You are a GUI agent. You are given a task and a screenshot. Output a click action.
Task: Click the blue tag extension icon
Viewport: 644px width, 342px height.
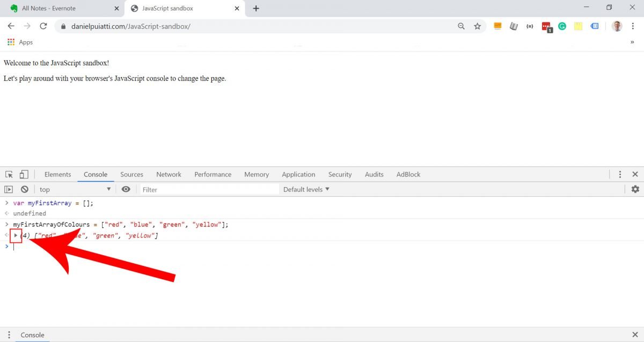594,26
